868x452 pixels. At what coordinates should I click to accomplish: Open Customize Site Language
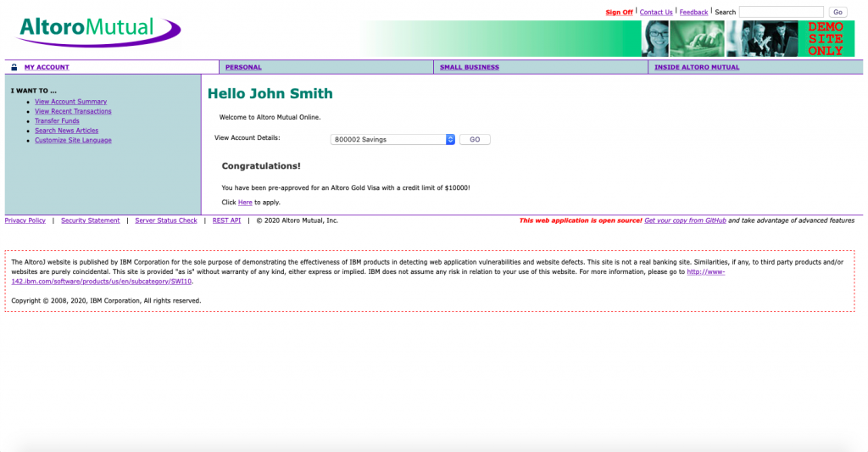(x=73, y=140)
